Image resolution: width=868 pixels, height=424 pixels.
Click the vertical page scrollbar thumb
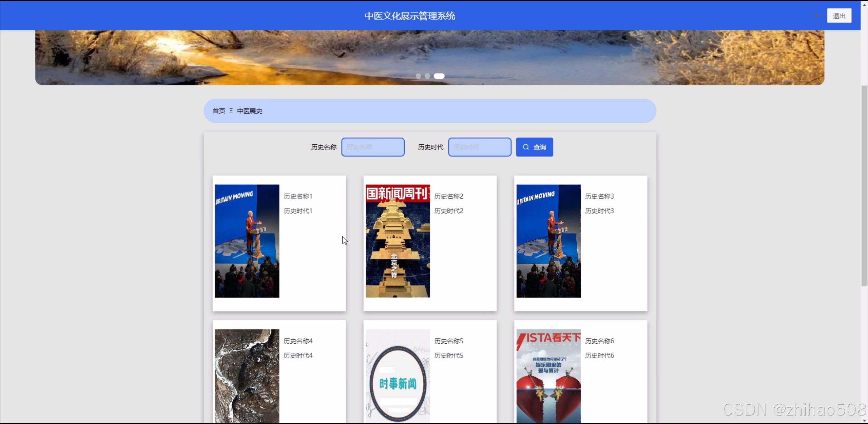864,186
